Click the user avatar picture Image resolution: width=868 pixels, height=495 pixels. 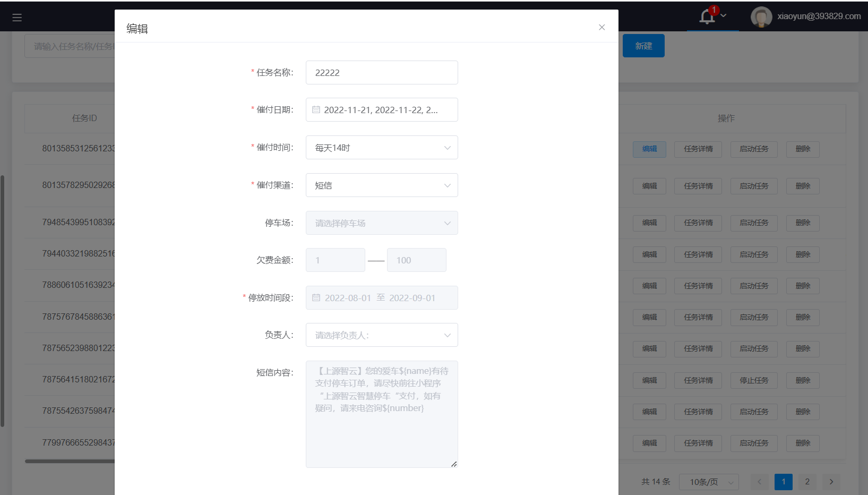tap(761, 17)
